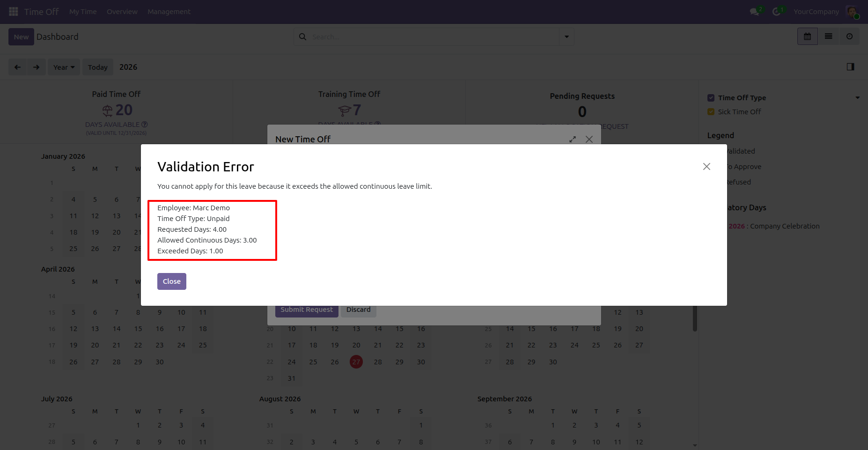Close the New Time Off dialog
Image resolution: width=868 pixels, height=450 pixels.
click(x=589, y=140)
